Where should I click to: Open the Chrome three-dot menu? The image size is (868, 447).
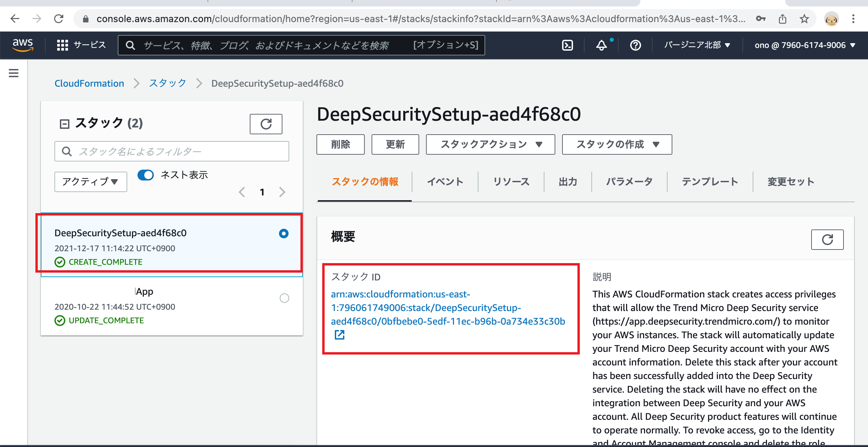[853, 19]
